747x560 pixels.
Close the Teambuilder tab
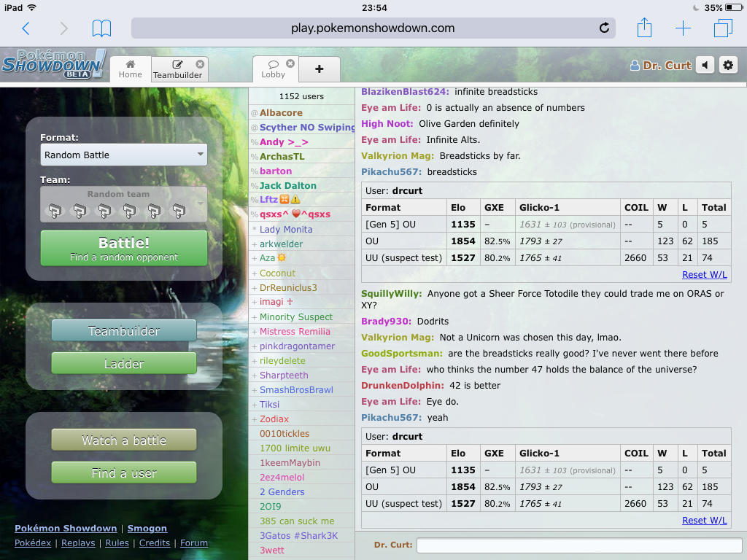pos(200,64)
